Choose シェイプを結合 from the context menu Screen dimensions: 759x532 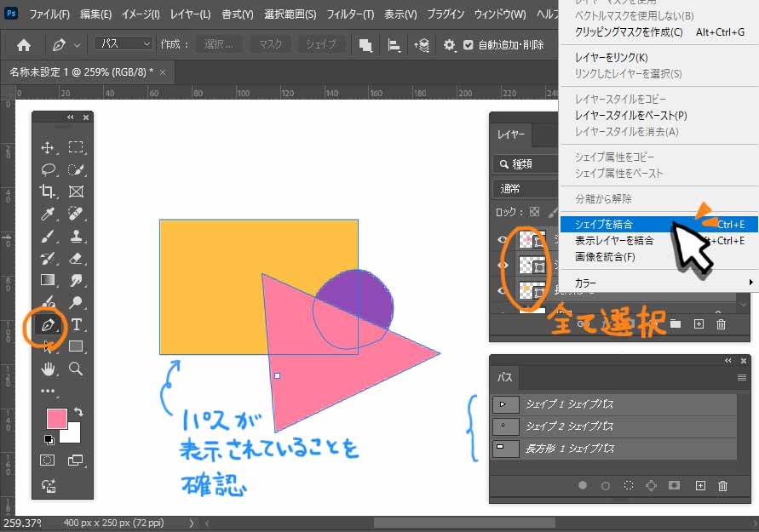pos(603,225)
